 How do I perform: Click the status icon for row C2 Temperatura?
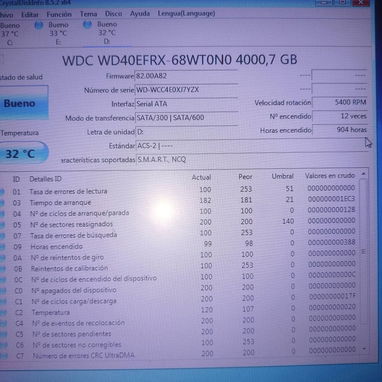[x=3, y=313]
